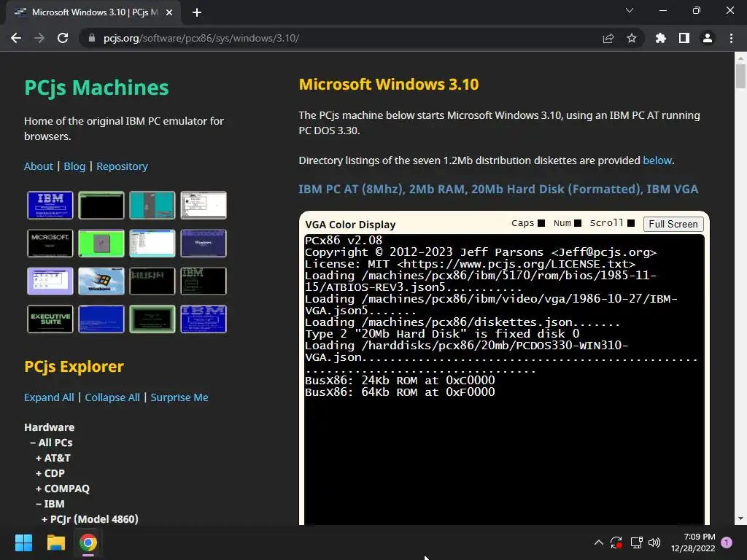Open the MICROSOFT black thumbnail
The height and width of the screenshot is (560, 747).
[50, 244]
